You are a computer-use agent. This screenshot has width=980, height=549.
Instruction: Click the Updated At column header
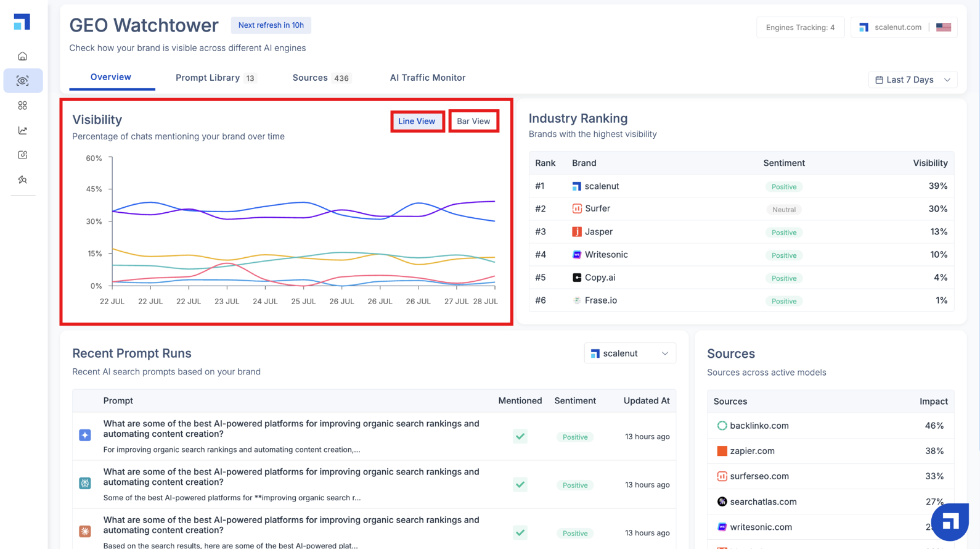pos(647,401)
